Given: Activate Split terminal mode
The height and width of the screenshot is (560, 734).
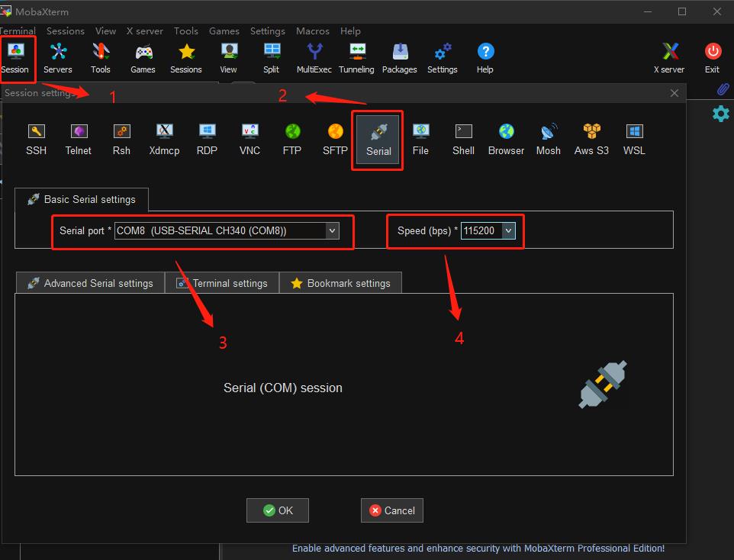Looking at the screenshot, I should click(272, 59).
